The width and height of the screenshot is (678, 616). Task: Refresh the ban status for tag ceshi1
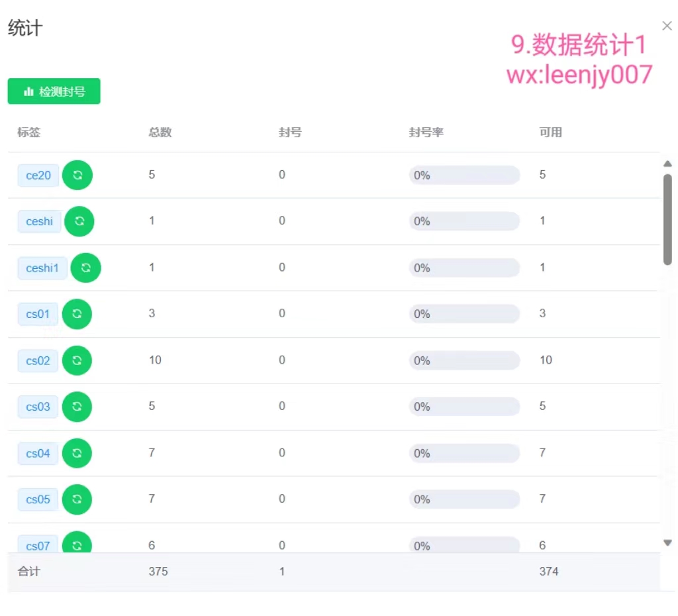coord(85,268)
